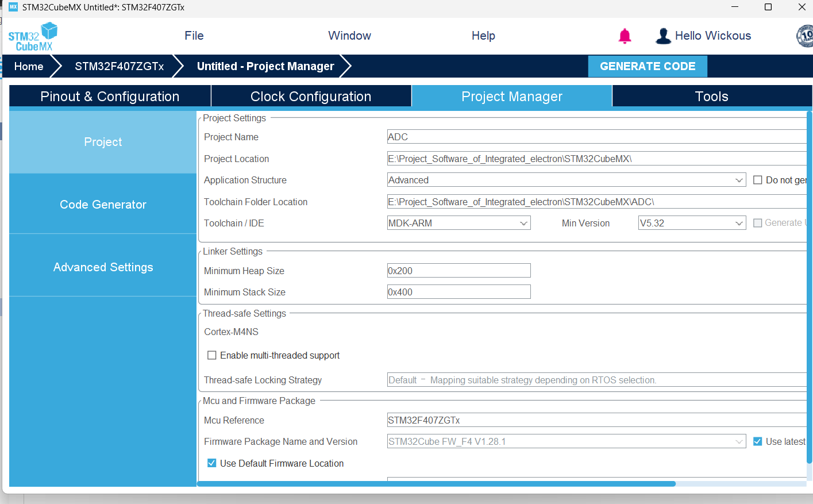This screenshot has height=504, width=813.
Task: Click the Project Location field
Action: 596,159
